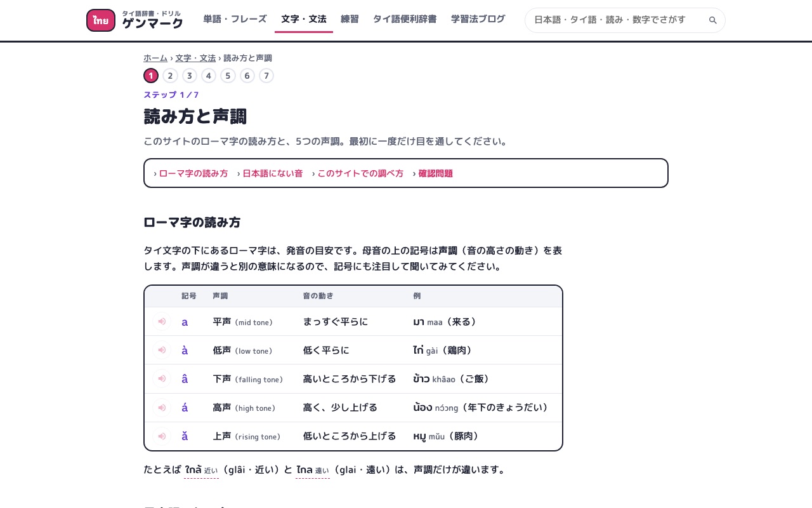This screenshot has height=508, width=812.
Task: Click the Thai word ใกล้ (近い)
Action: click(x=201, y=470)
